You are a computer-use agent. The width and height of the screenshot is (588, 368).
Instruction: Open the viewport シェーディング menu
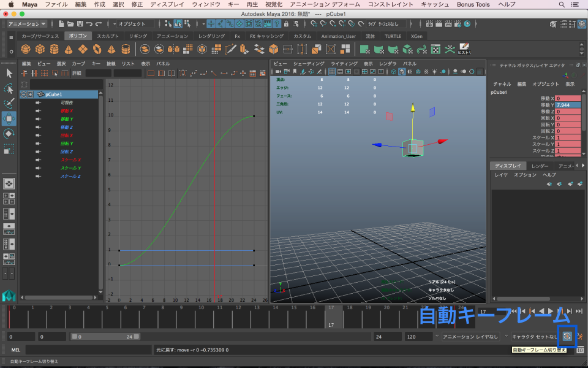click(x=309, y=63)
